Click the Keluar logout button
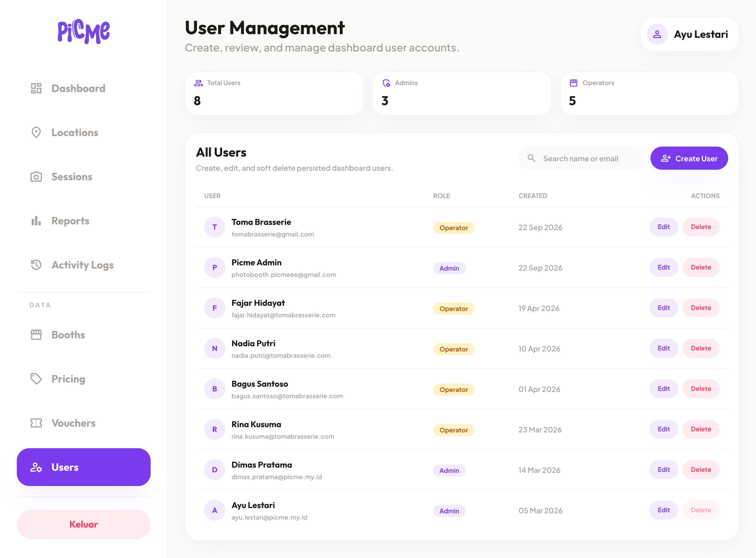The image size is (756, 558). coord(84,524)
